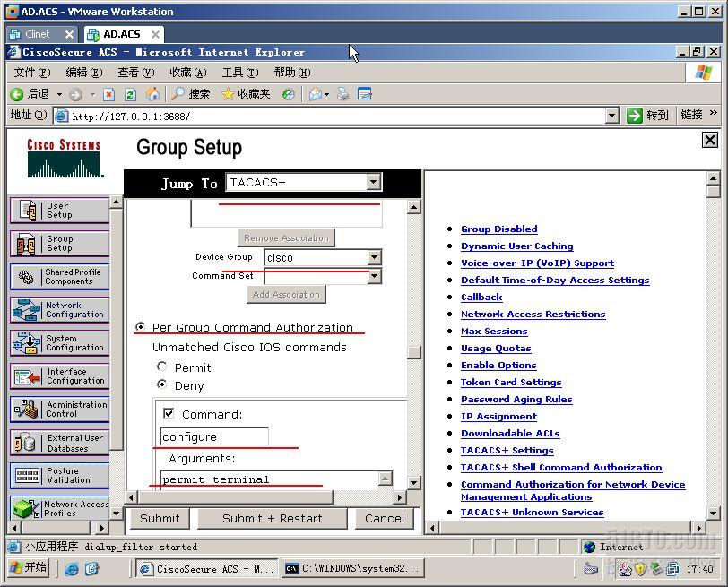Image resolution: width=728 pixels, height=587 pixels.
Task: Click the green Go arrow icon
Action: [x=634, y=115]
